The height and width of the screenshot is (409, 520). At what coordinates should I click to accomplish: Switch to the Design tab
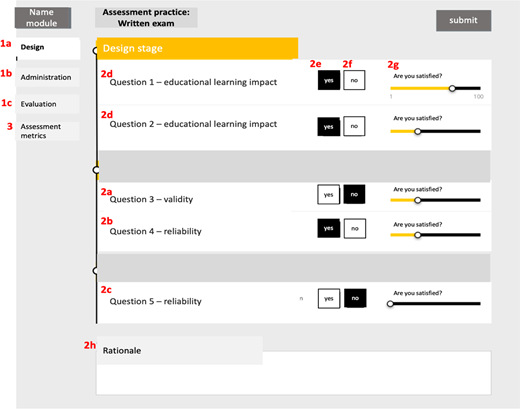pos(48,48)
